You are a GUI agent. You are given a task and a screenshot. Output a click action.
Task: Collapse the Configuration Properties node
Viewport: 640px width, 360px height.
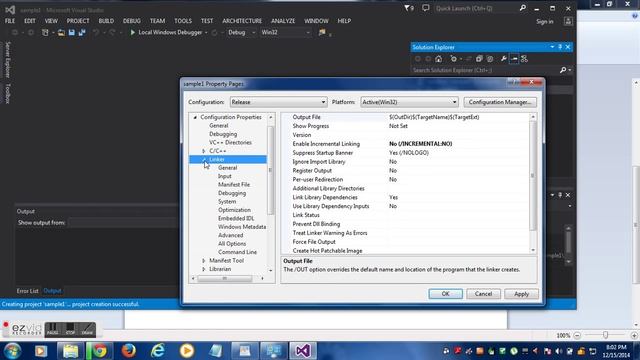coord(195,117)
